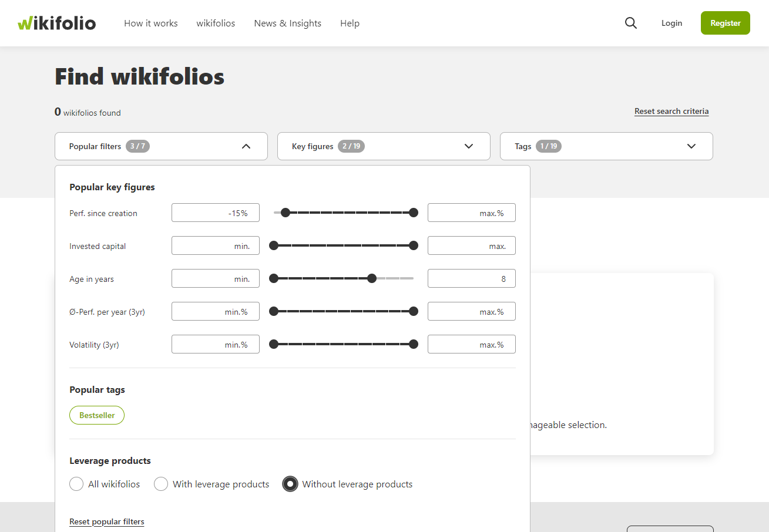Click Perf. since creation minimum field
Viewport: 769px width, 532px height.
coord(216,213)
